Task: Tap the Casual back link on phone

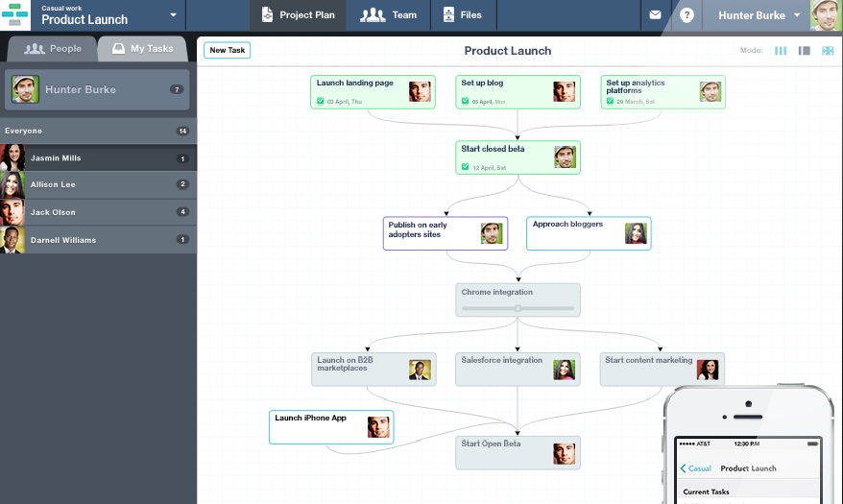Action: (x=696, y=468)
